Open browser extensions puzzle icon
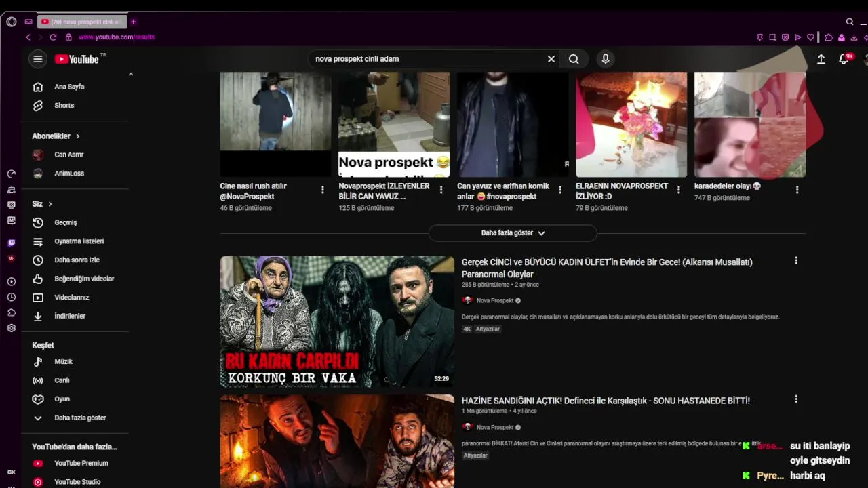 click(829, 37)
